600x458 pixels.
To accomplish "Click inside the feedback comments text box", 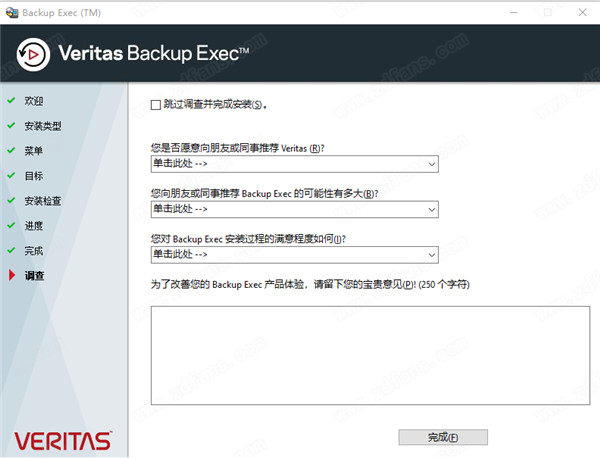I will [x=370, y=355].
